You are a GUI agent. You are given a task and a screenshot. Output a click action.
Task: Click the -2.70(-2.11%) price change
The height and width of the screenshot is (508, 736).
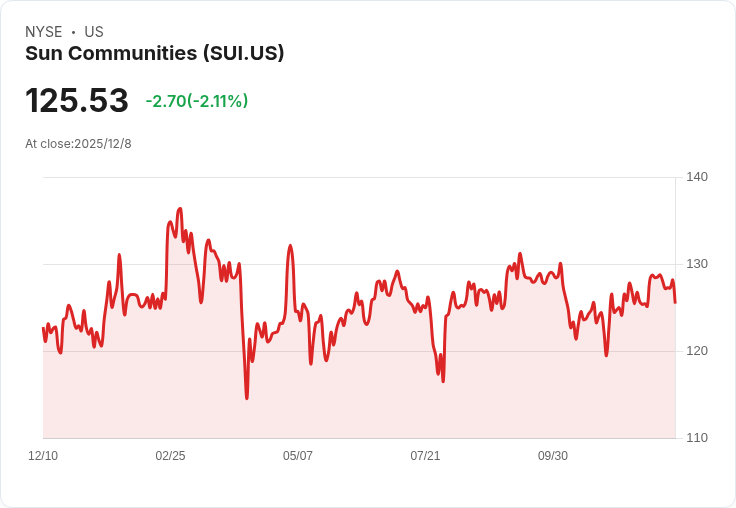pyautogui.click(x=197, y=101)
